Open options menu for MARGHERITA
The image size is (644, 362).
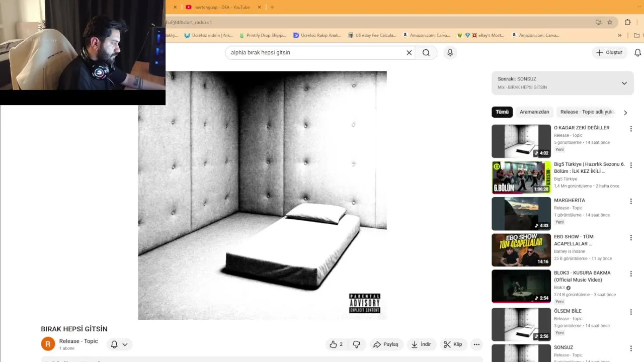[x=631, y=202]
